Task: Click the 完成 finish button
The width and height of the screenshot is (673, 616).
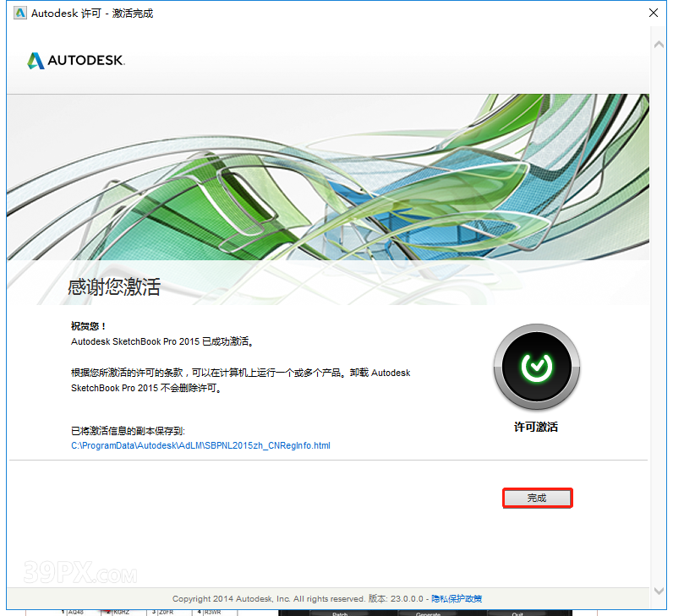Action: click(538, 498)
